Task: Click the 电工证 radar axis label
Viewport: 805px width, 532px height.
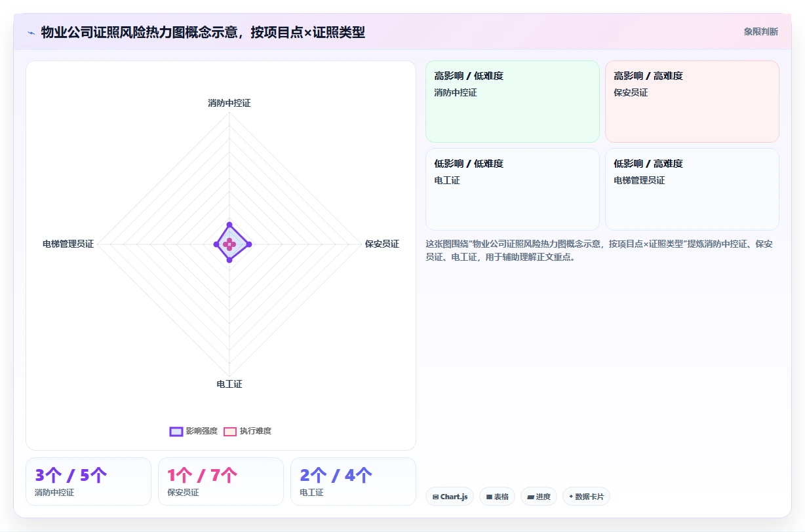Action: 229,384
